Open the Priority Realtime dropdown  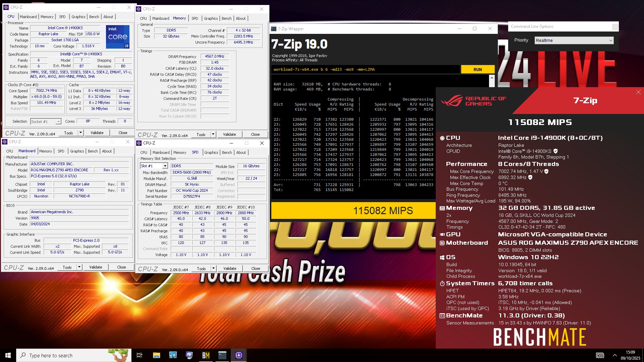coord(574,41)
